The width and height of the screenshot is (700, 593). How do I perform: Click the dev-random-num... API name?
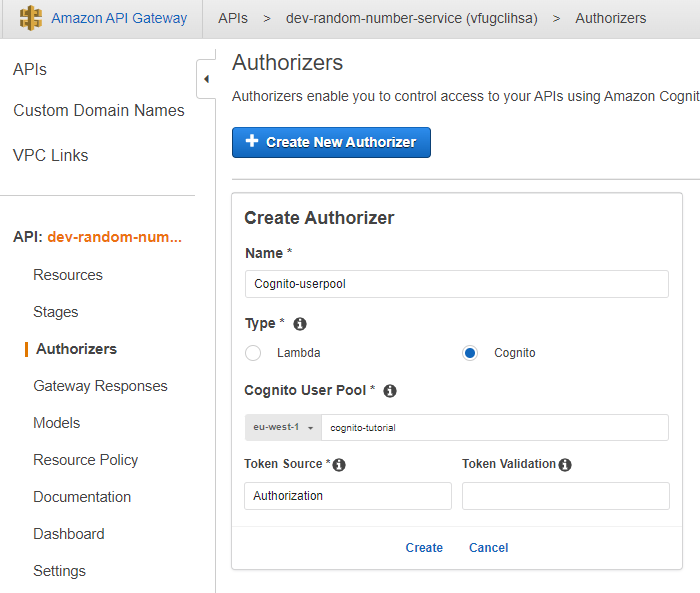tap(115, 237)
